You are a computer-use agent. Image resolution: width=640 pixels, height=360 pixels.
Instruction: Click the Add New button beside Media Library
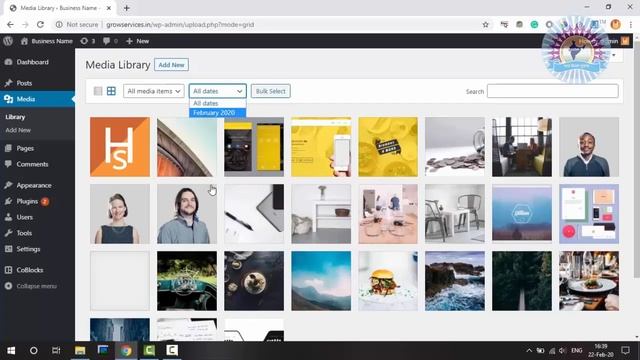(171, 65)
